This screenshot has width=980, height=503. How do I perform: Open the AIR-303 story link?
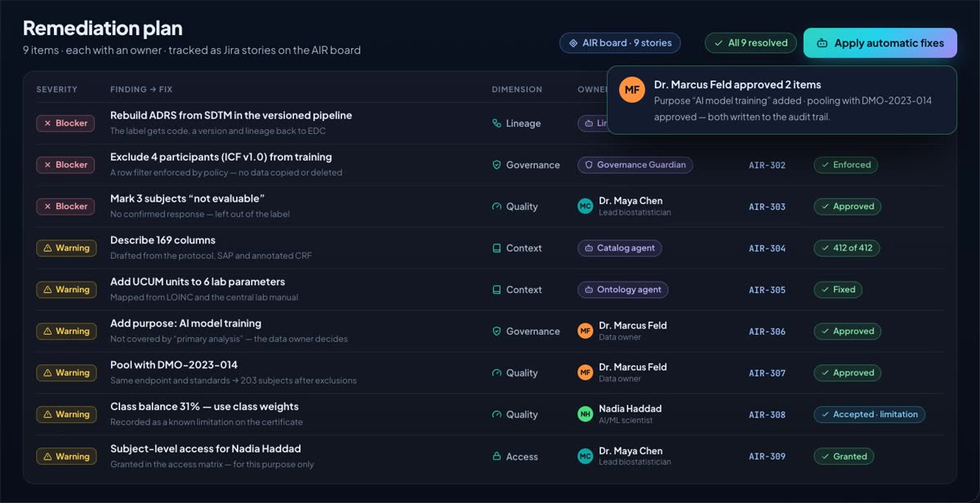[x=767, y=207]
